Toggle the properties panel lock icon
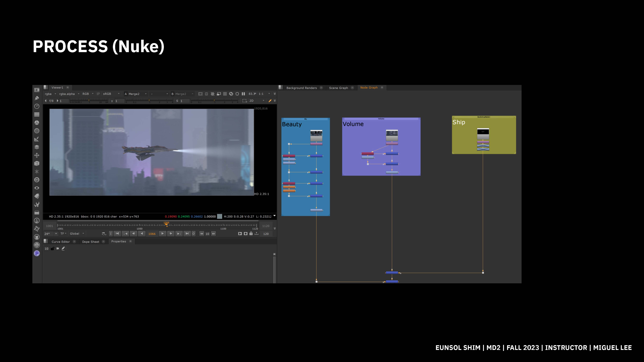Image resolution: width=644 pixels, height=362 pixels. click(52, 249)
